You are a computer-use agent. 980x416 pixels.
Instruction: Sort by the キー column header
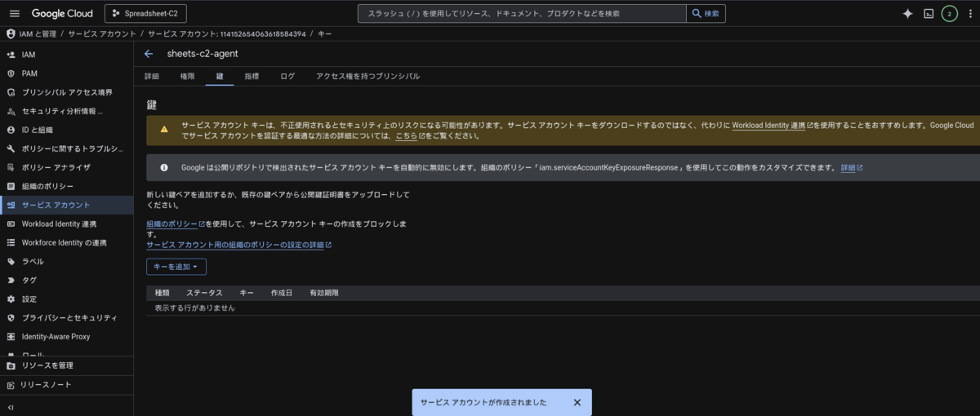[x=247, y=293]
